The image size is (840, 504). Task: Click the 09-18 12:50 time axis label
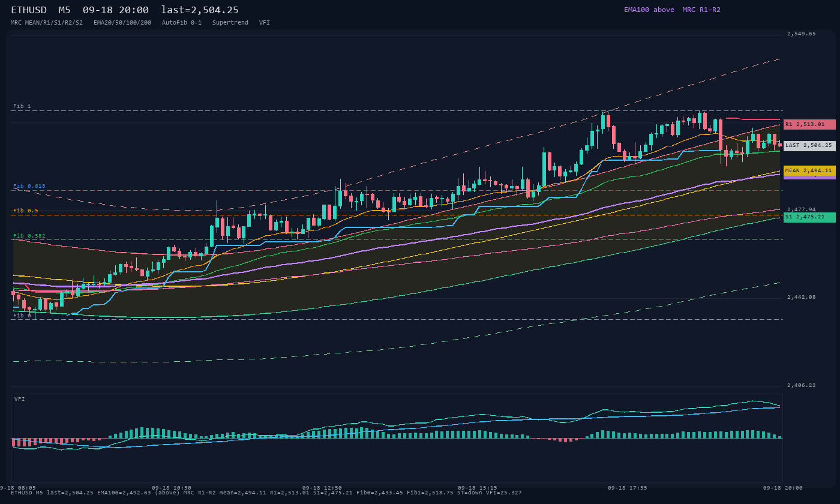click(322, 488)
